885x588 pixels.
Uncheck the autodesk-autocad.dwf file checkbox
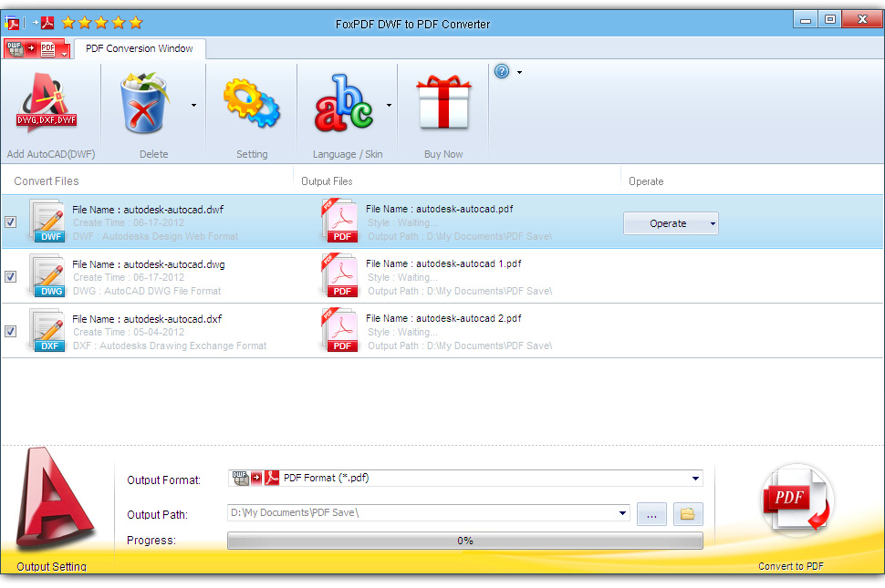point(10,222)
